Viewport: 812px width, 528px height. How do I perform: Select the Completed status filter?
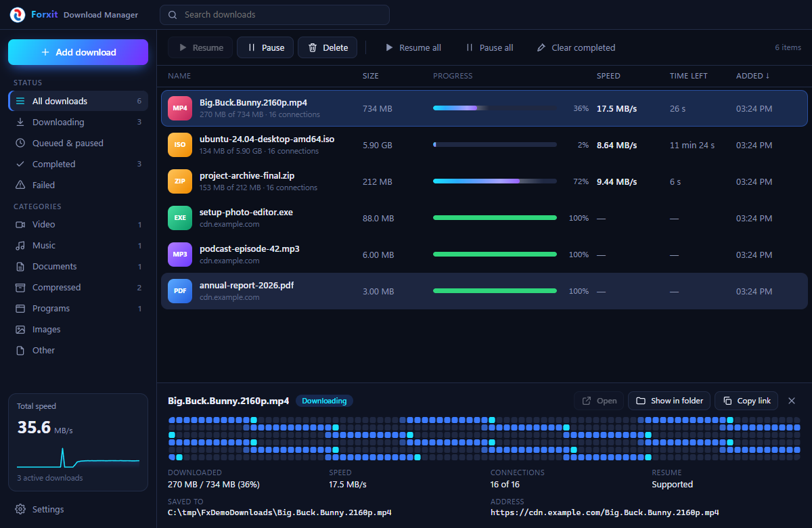(78, 164)
